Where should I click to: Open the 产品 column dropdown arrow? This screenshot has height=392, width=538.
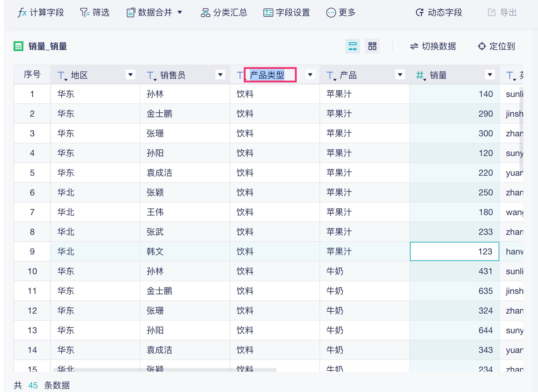pos(400,75)
